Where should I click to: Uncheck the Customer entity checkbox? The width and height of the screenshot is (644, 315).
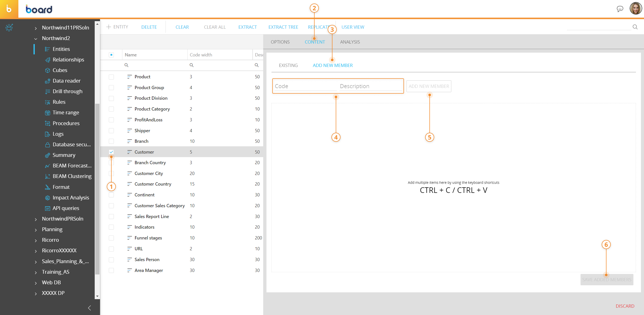click(111, 152)
